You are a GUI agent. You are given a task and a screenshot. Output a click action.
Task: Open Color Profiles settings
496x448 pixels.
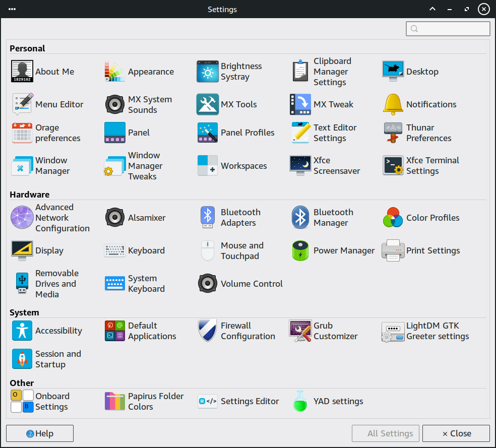point(393,218)
